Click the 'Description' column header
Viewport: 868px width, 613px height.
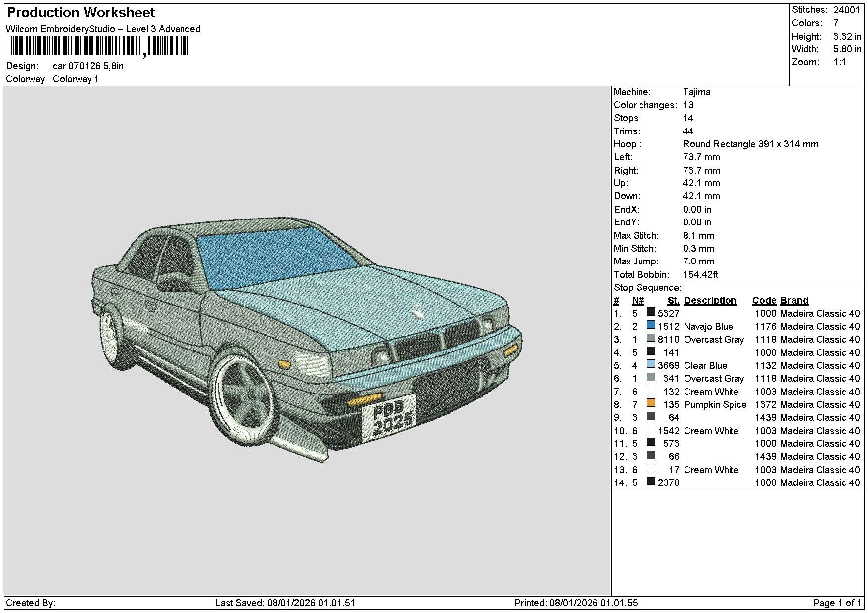coord(710,301)
